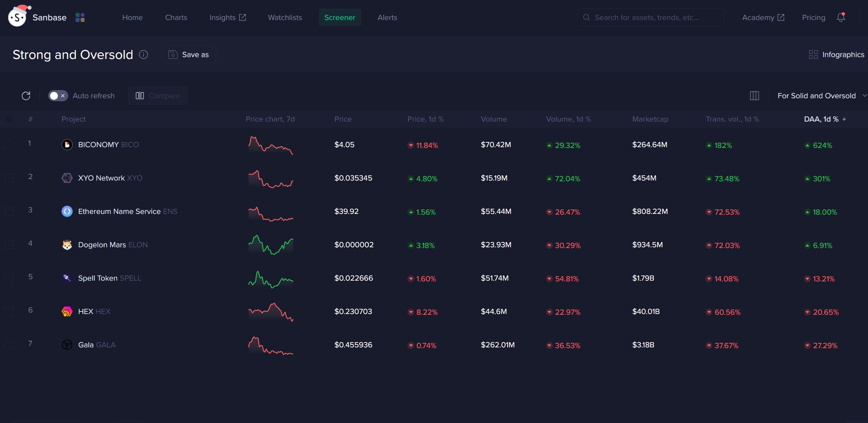Screen dimensions: 868x423
Task: Select the HEX row checkbox
Action: click(x=9, y=311)
